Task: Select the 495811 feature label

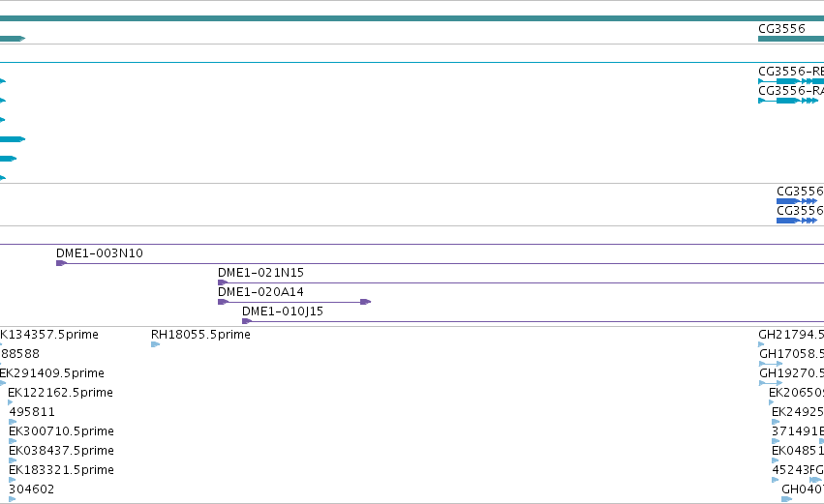Action: [32, 412]
